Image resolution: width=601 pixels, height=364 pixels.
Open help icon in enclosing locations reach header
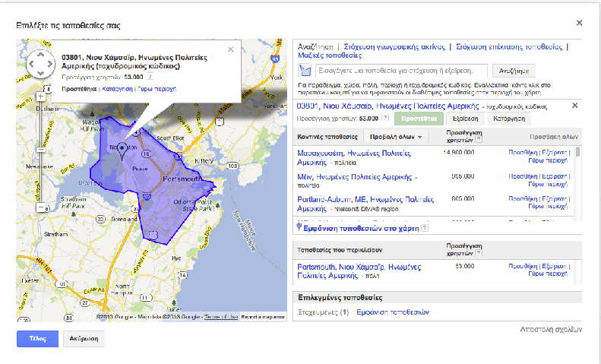point(478,253)
